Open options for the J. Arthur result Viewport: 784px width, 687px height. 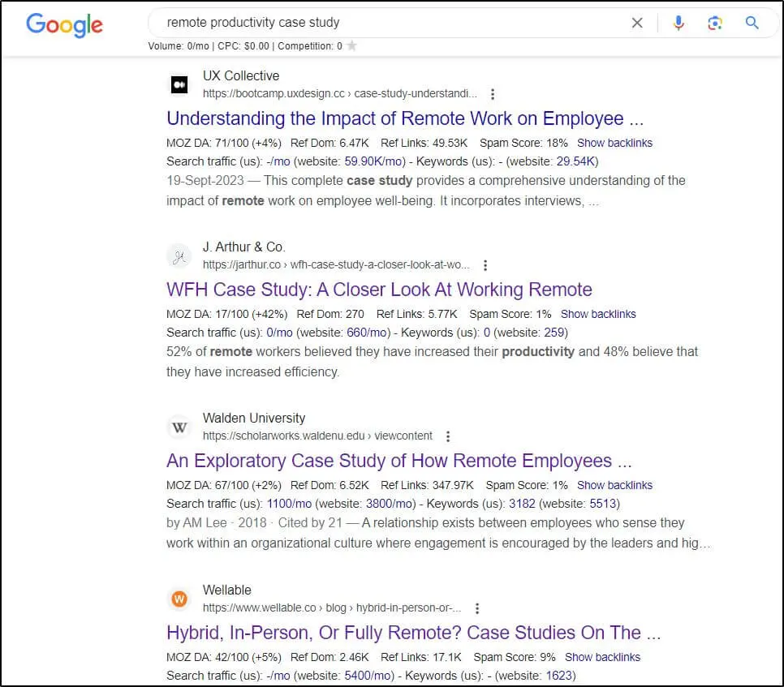pyautogui.click(x=485, y=265)
